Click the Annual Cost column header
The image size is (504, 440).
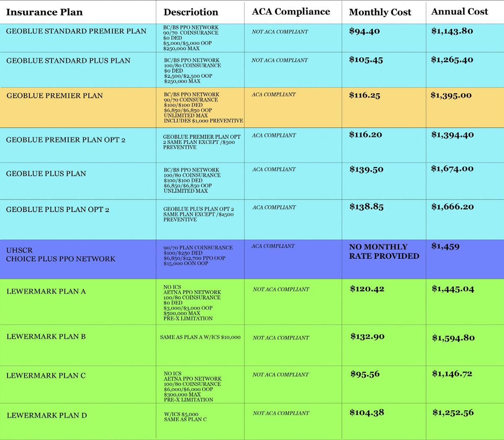(460, 12)
